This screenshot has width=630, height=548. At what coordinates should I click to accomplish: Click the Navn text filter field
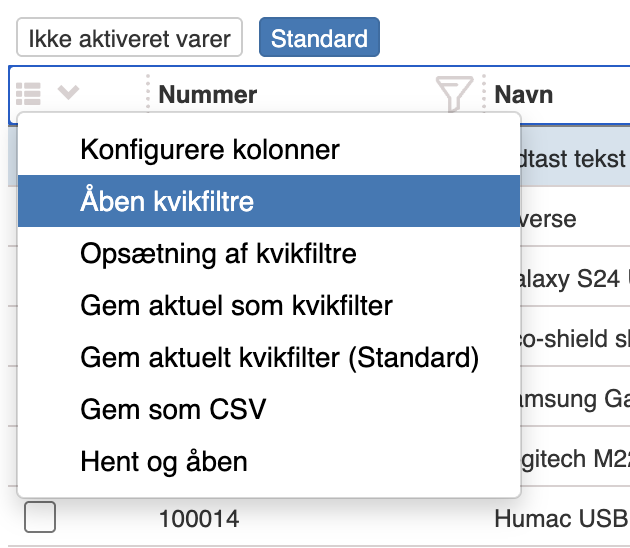click(575, 159)
